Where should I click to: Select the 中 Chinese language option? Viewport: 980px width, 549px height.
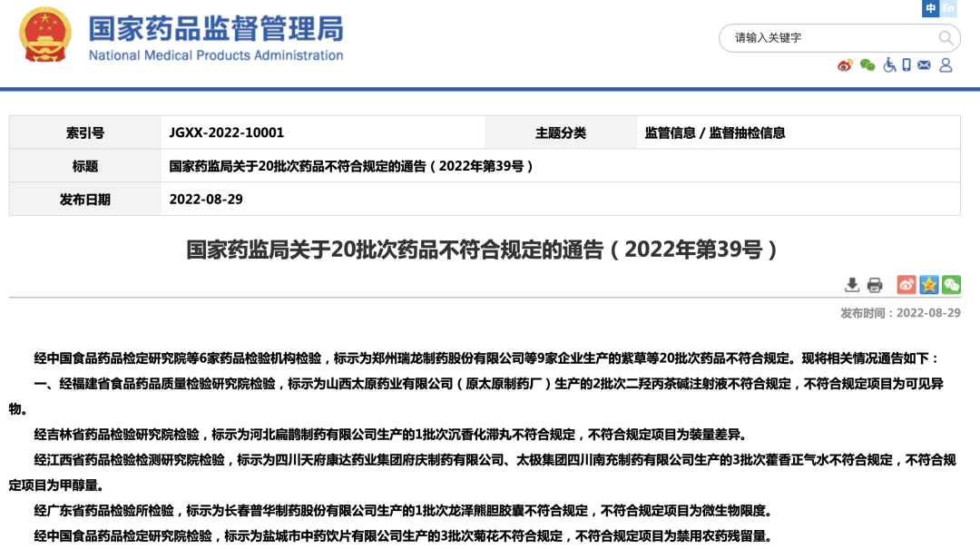click(x=930, y=9)
